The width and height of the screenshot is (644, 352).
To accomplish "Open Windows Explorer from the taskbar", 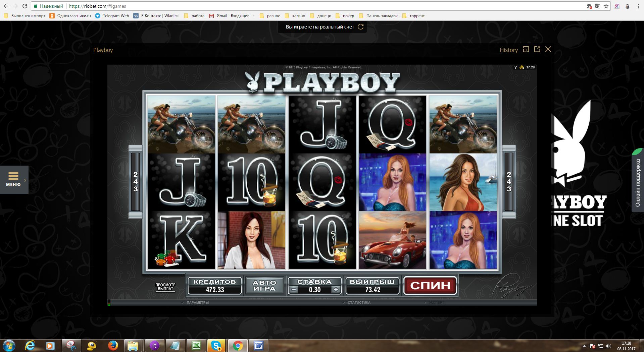I will pyautogui.click(x=133, y=346).
